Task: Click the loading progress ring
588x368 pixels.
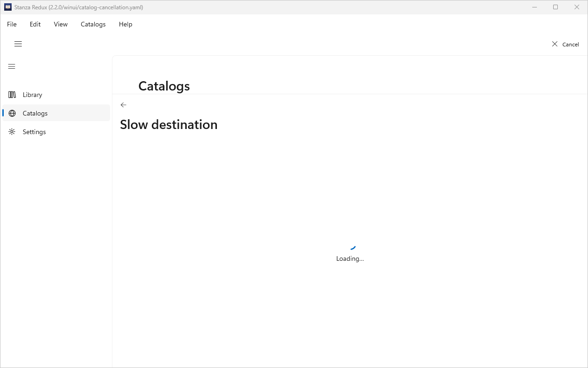Action: tap(350, 244)
